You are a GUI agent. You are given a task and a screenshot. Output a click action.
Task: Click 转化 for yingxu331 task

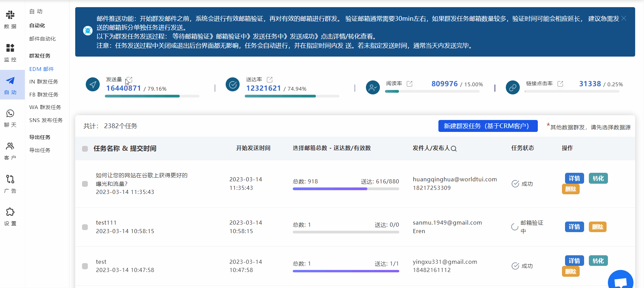tap(598, 261)
